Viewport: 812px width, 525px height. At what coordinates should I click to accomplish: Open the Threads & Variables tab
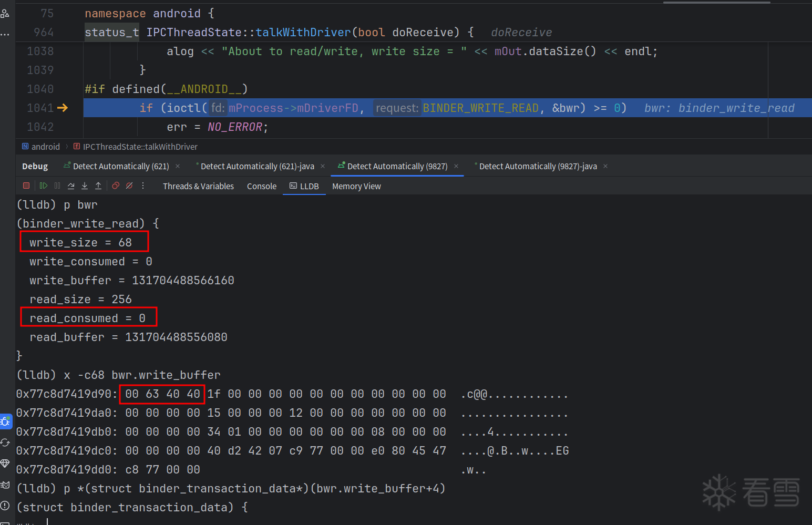click(198, 186)
